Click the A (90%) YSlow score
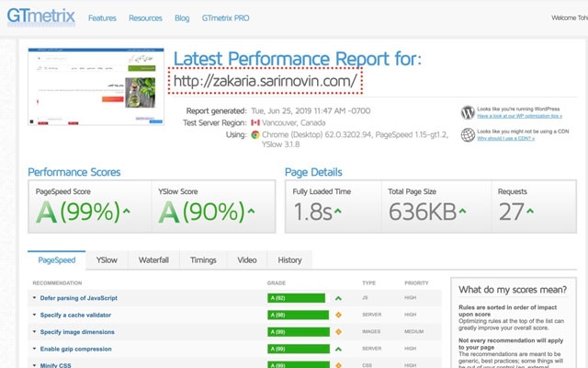 click(201, 212)
